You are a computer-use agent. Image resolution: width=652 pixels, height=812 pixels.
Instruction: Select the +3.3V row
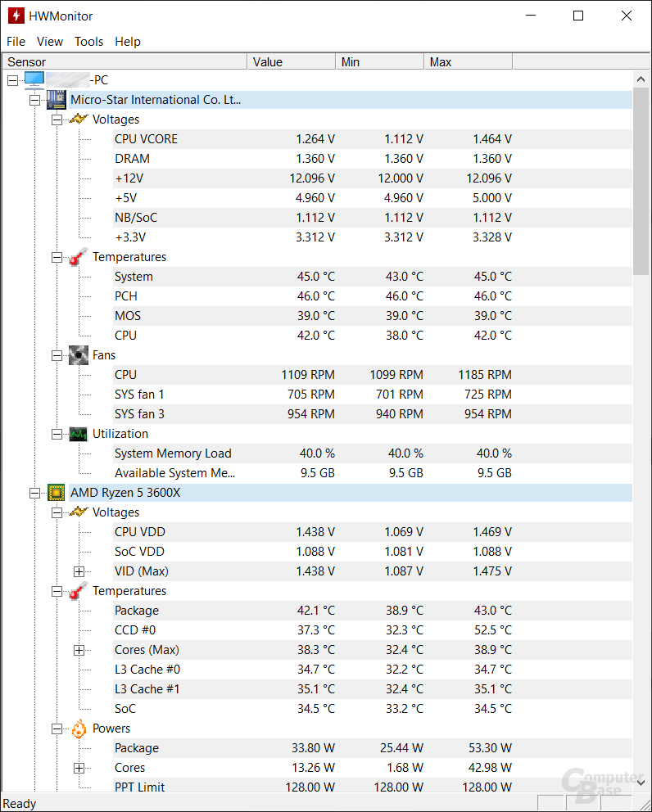click(x=373, y=237)
